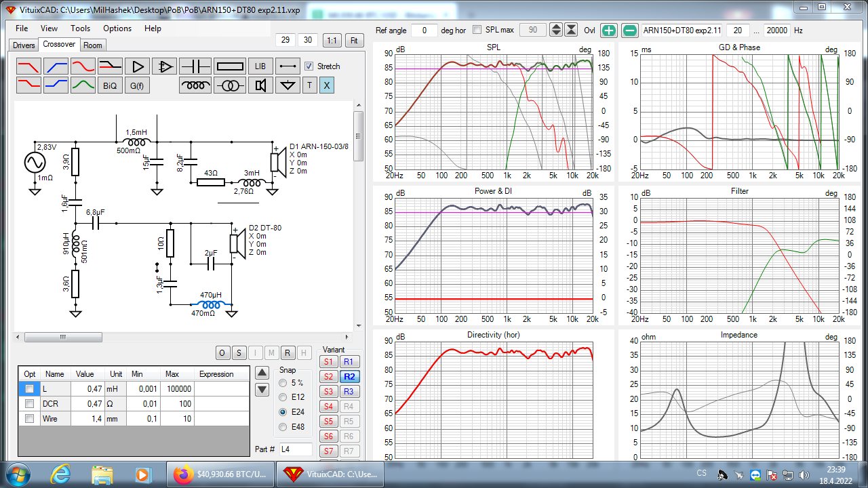Screen dimensions: 868x488
Task: Switch to the Drivers tab
Action: coord(24,45)
